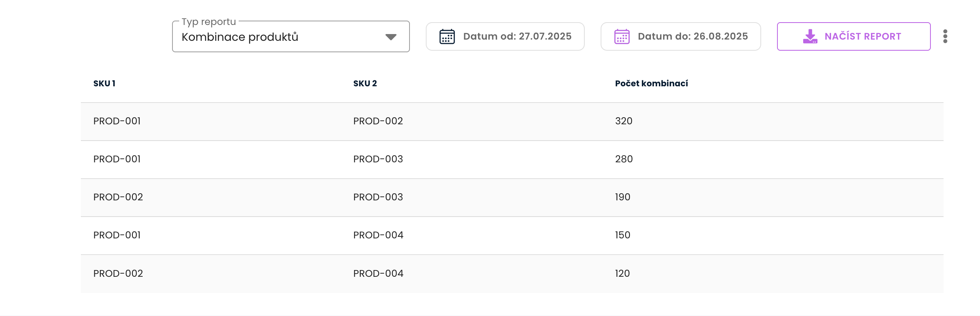980x316 pixels.
Task: Select the PROD-001 cell in the first row
Action: pos(117,121)
